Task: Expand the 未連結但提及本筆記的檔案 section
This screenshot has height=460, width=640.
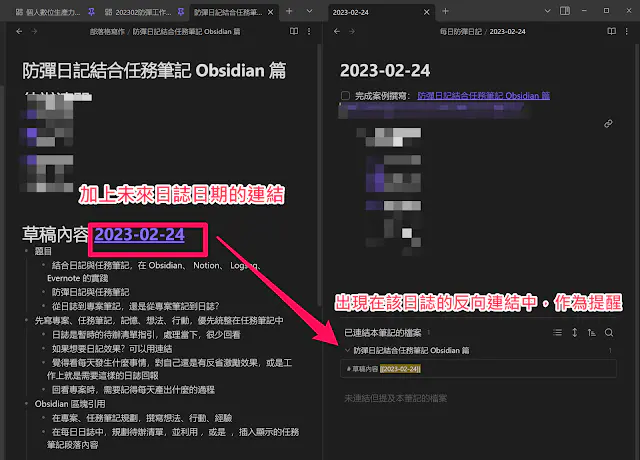Action: tap(400, 399)
